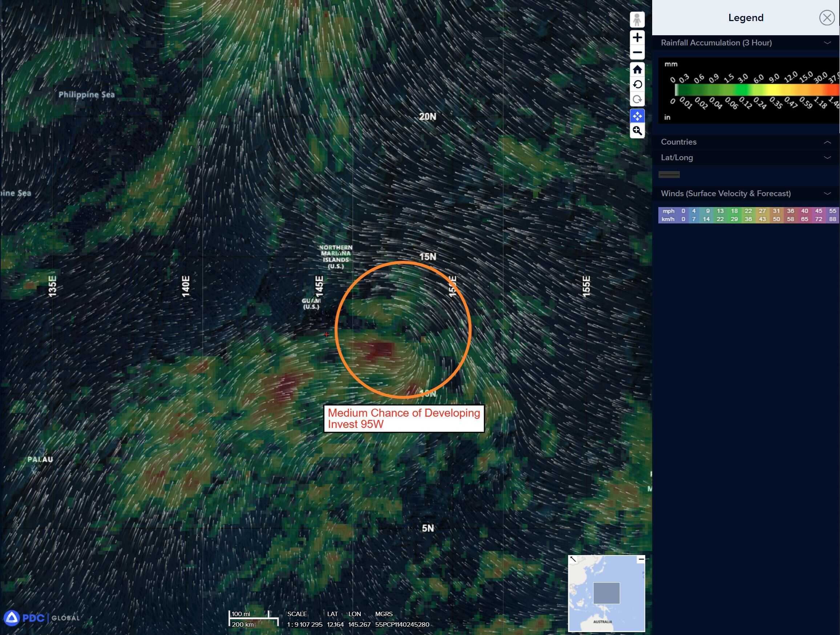The width and height of the screenshot is (840, 635).
Task: Minimize the overview map inset
Action: (641, 559)
